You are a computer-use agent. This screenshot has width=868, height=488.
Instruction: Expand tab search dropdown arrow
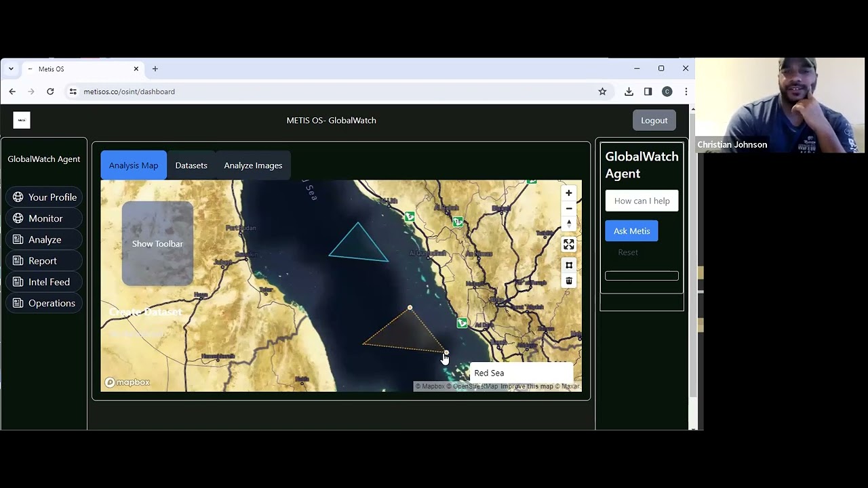coord(11,69)
